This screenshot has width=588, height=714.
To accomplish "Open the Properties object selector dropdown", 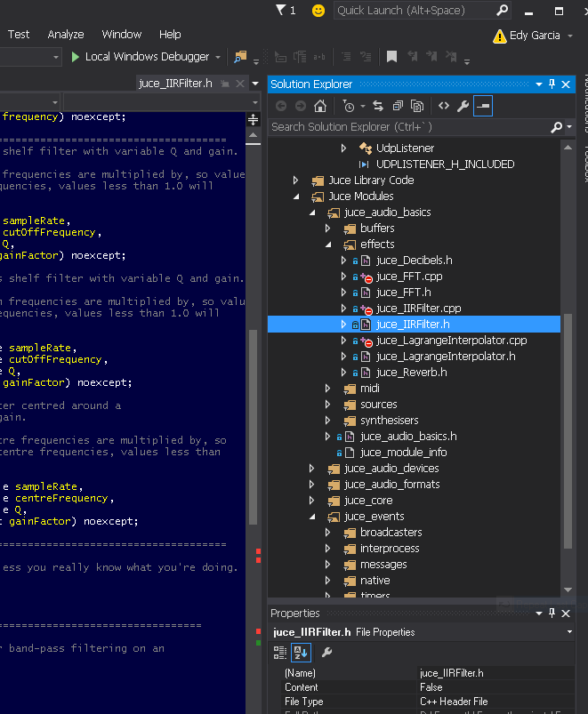I will (x=569, y=632).
